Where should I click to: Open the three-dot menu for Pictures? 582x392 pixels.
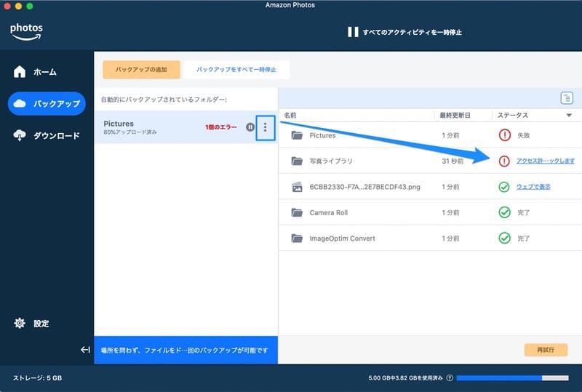(x=266, y=127)
